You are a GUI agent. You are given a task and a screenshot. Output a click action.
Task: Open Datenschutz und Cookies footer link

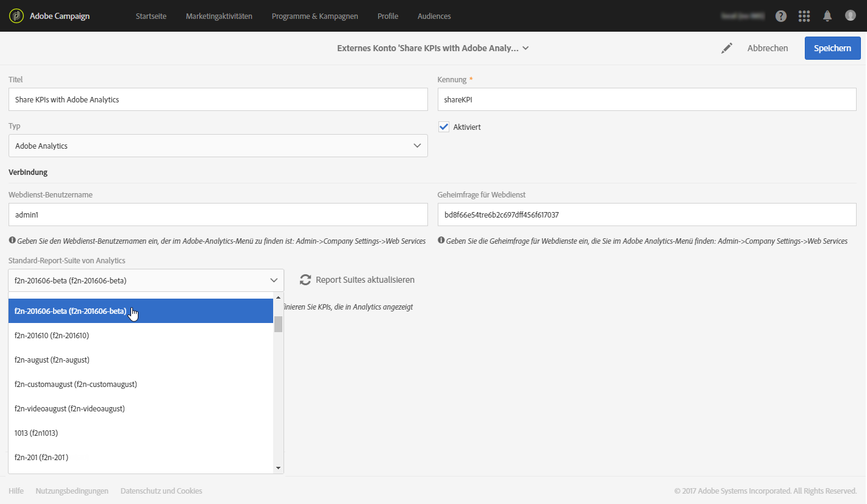coord(162,491)
